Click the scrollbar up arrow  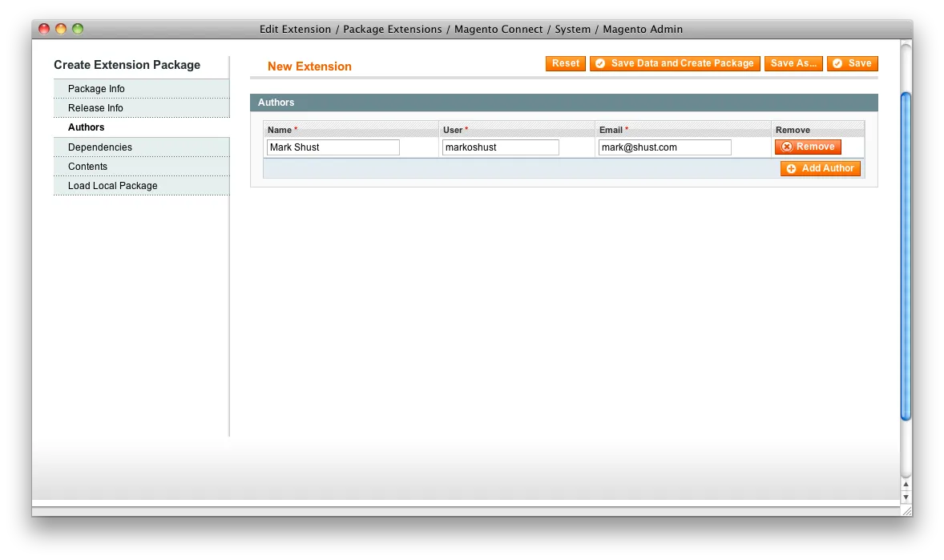[906, 484]
